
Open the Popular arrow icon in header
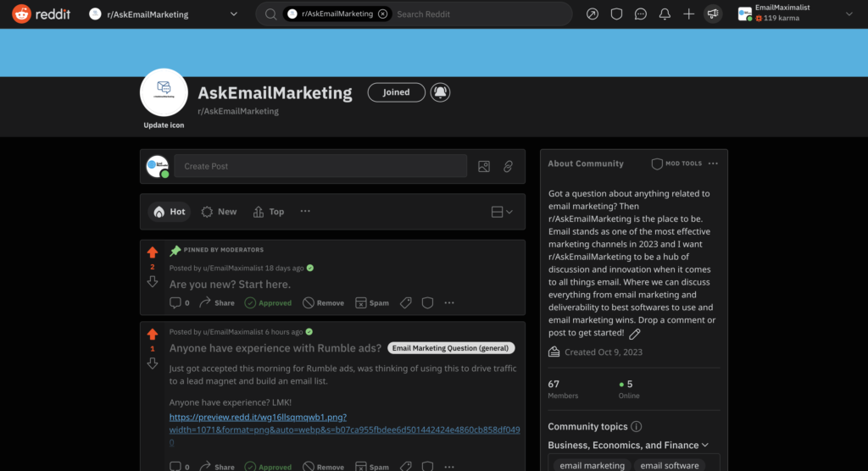[x=593, y=14]
